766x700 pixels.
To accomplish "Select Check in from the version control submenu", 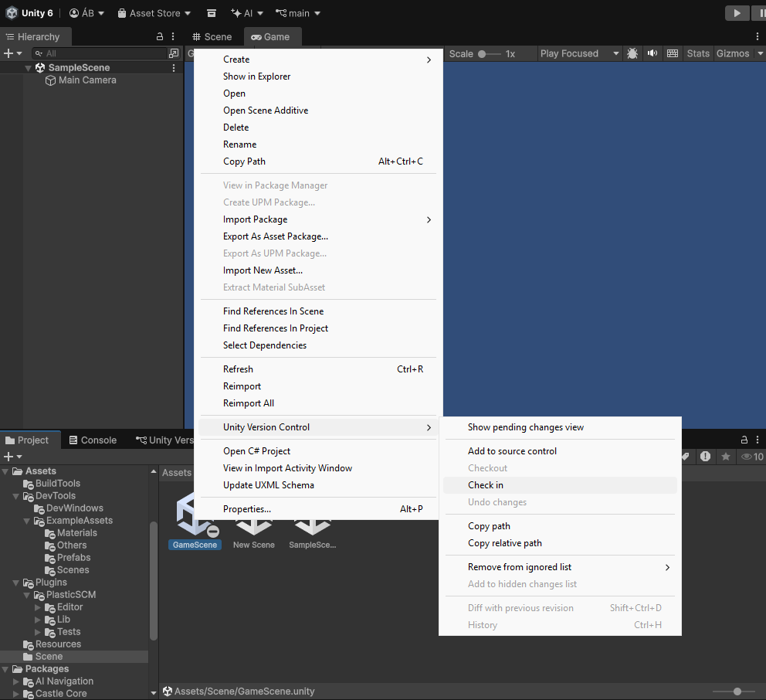I will coord(486,485).
